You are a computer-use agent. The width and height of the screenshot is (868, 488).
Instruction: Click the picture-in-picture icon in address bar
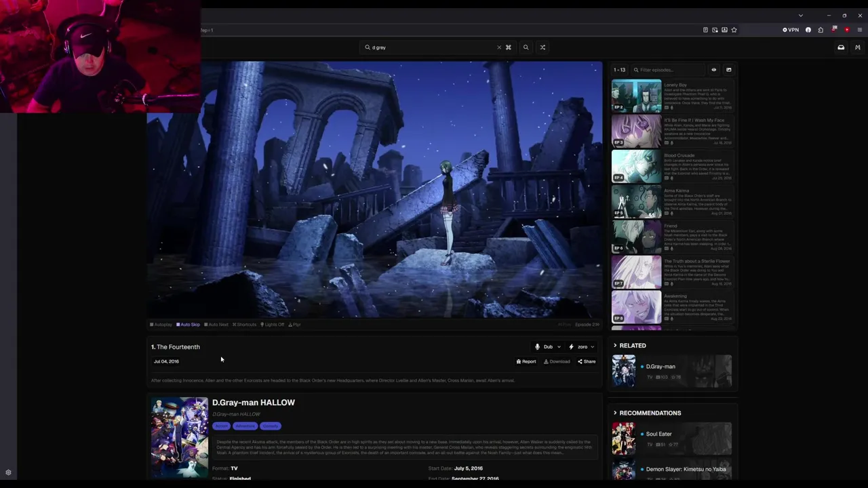(x=715, y=30)
